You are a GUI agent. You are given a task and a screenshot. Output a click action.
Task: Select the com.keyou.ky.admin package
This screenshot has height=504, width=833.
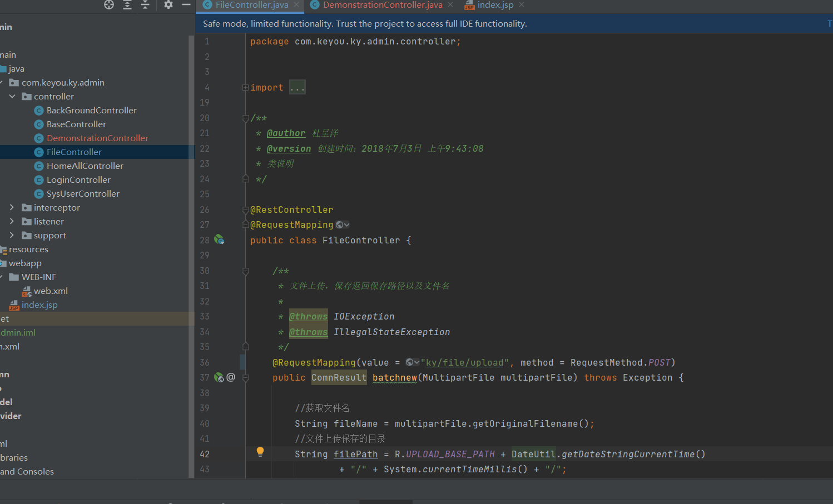tap(63, 82)
